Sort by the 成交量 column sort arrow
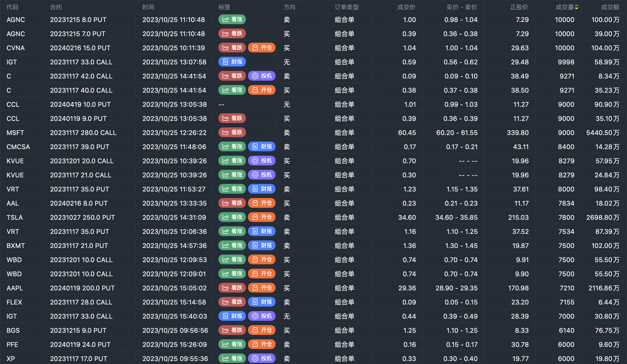Image resolution: width=627 pixels, height=364 pixels. [576, 7]
